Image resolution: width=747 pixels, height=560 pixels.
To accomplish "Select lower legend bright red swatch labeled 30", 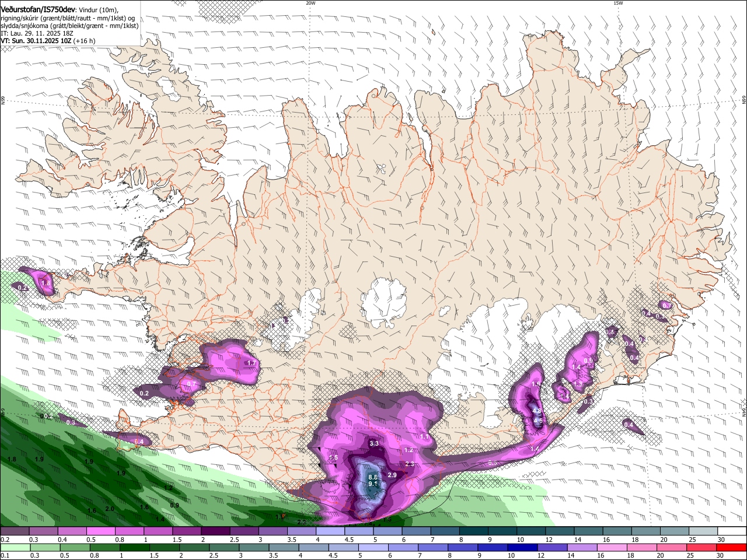I will [x=732, y=548].
